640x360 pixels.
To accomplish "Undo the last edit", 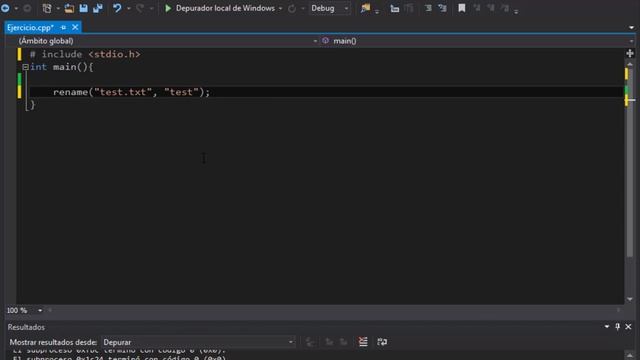I will click(x=117, y=8).
